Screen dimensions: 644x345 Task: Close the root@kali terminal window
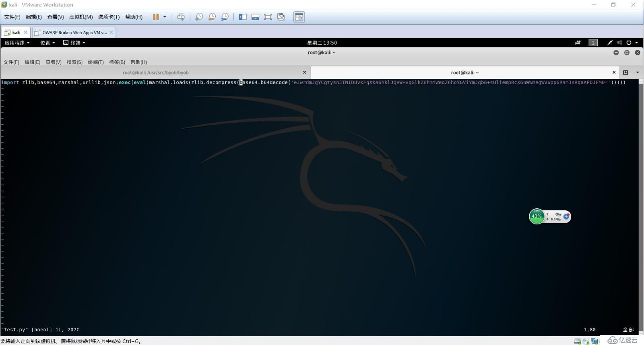click(638, 53)
